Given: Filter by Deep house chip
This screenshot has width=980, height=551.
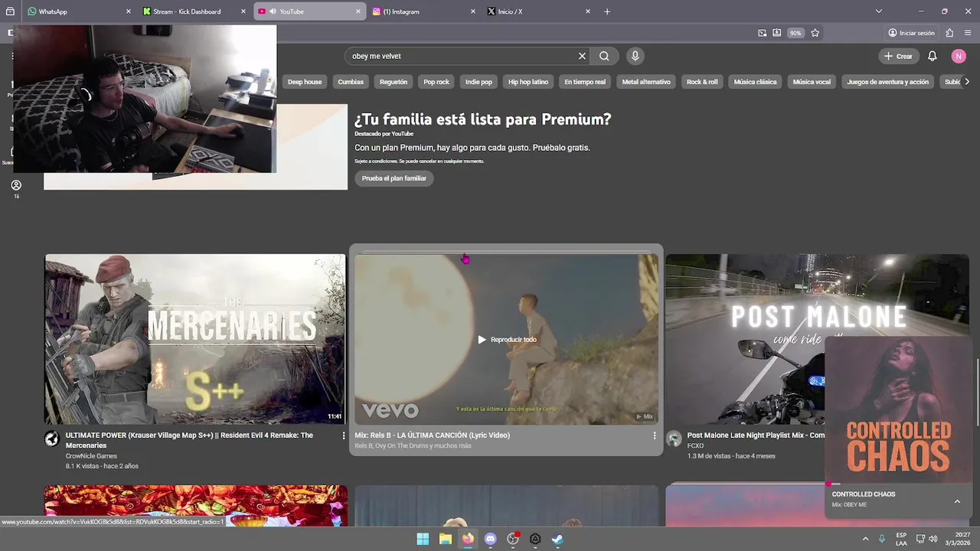Looking at the screenshot, I should (305, 82).
